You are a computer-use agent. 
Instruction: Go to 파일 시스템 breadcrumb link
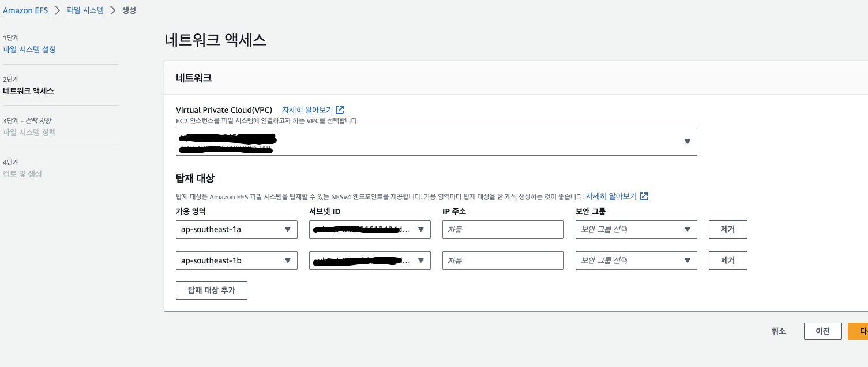pyautogui.click(x=85, y=10)
